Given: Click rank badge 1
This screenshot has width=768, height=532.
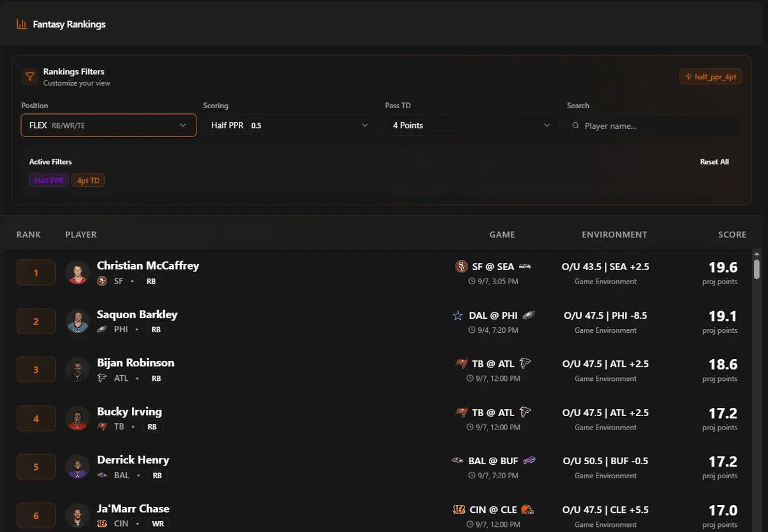Looking at the screenshot, I should (36, 273).
